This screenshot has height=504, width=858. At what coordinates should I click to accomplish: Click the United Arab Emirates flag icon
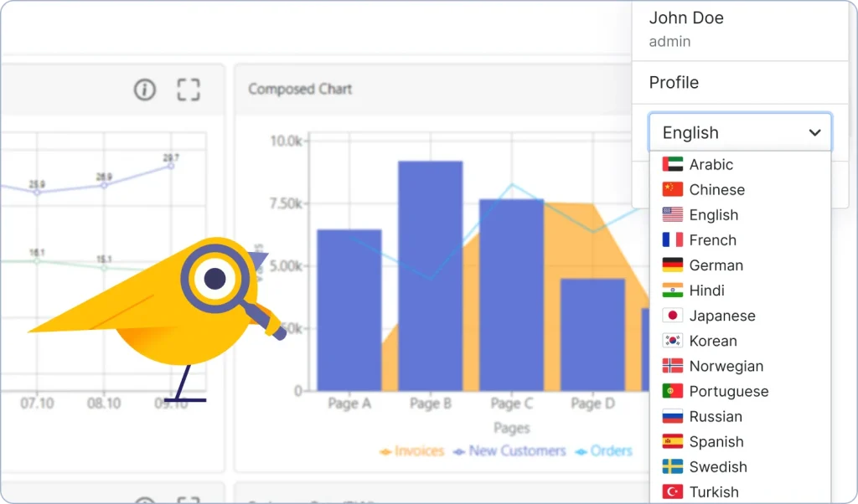tap(673, 164)
